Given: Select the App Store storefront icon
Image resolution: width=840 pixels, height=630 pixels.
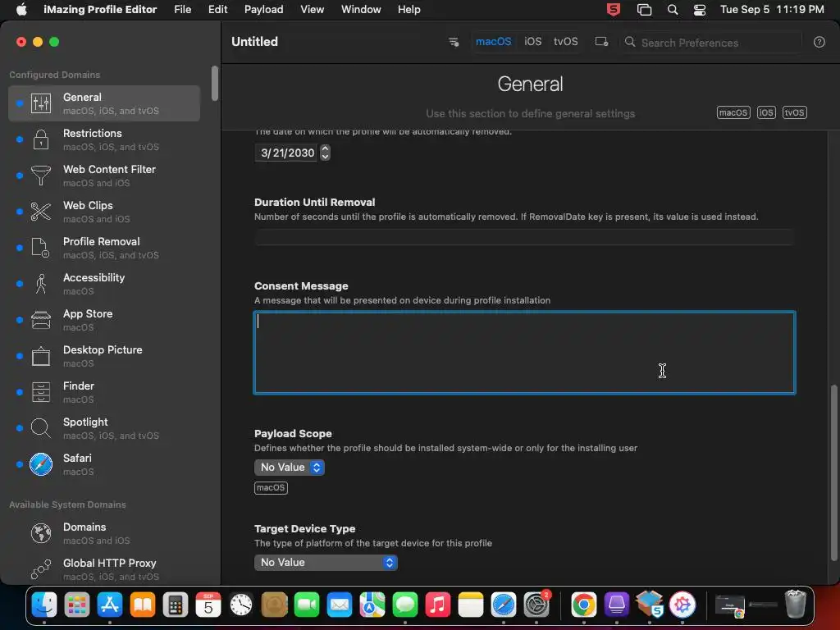Looking at the screenshot, I should click(41, 320).
